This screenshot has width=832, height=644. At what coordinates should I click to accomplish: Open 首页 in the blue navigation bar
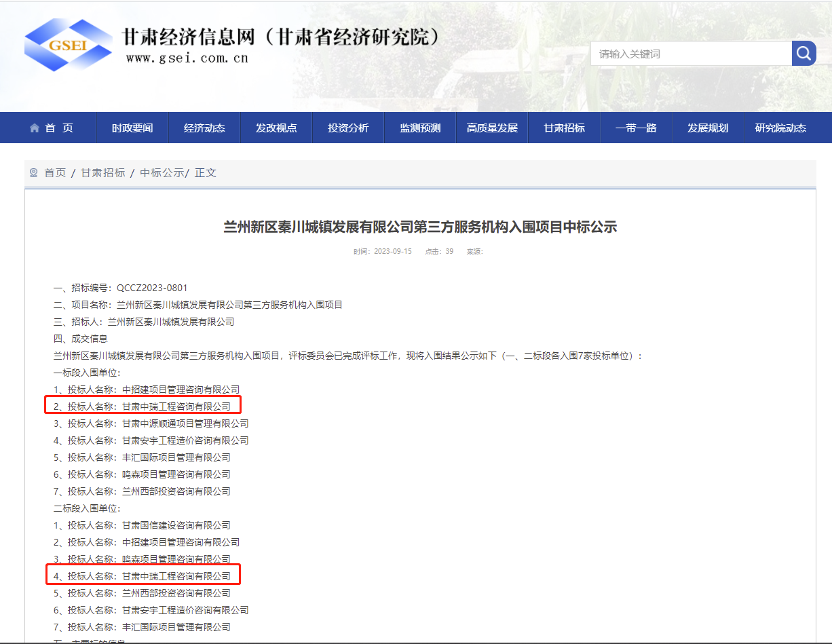[x=52, y=128]
